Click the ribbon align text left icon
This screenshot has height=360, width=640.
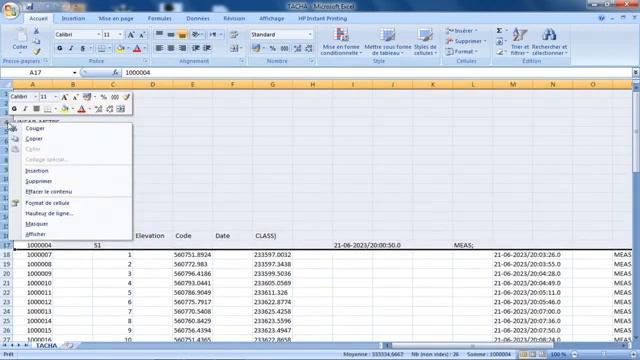[x=159, y=48]
